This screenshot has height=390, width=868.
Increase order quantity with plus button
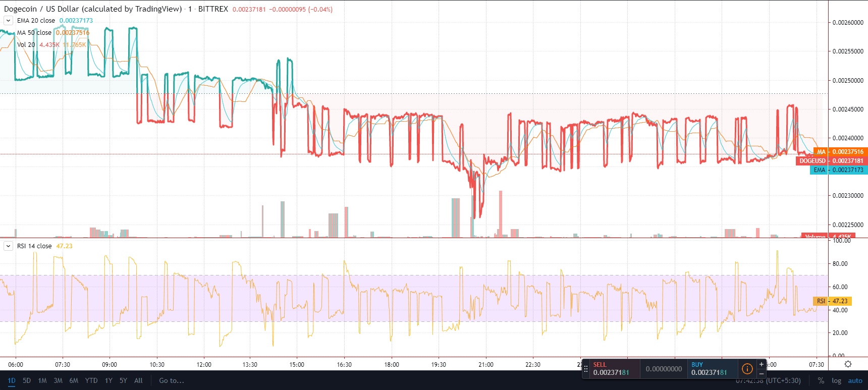(x=762, y=364)
